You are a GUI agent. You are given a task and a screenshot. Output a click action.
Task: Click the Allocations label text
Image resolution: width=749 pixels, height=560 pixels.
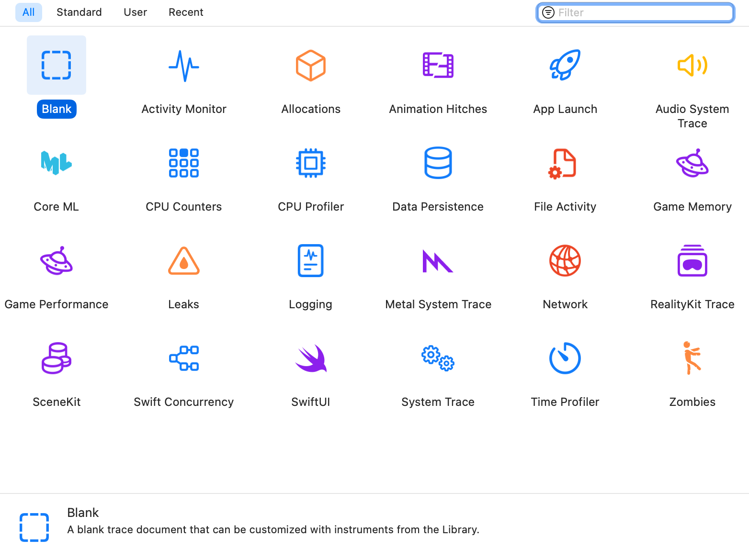(x=311, y=109)
